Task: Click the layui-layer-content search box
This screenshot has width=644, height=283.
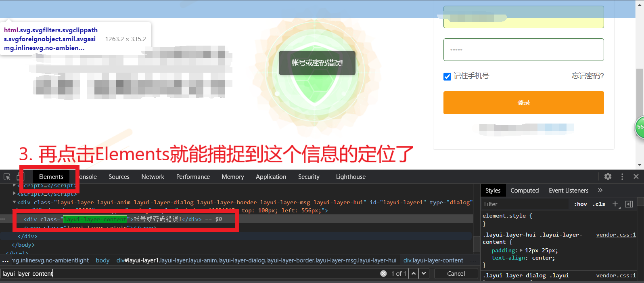Action: pos(190,274)
